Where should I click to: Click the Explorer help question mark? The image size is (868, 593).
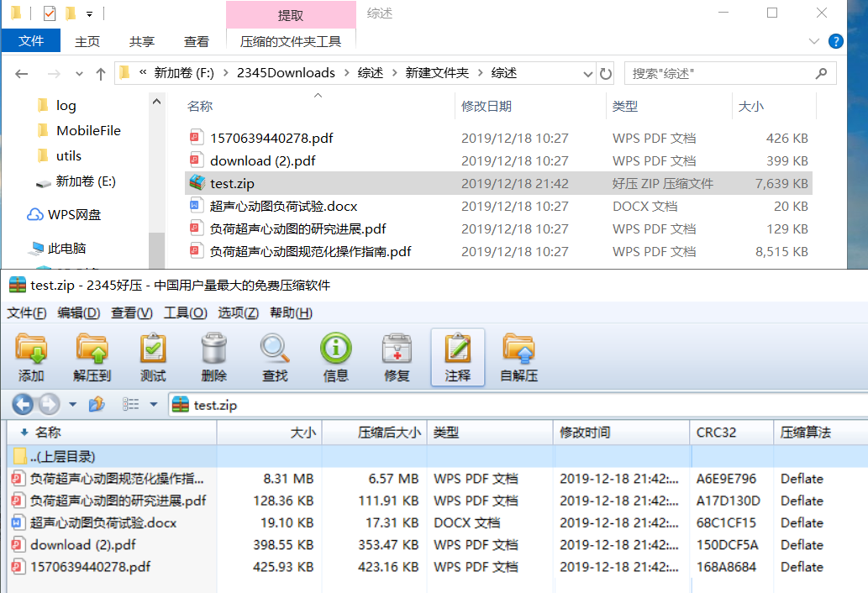click(x=836, y=40)
